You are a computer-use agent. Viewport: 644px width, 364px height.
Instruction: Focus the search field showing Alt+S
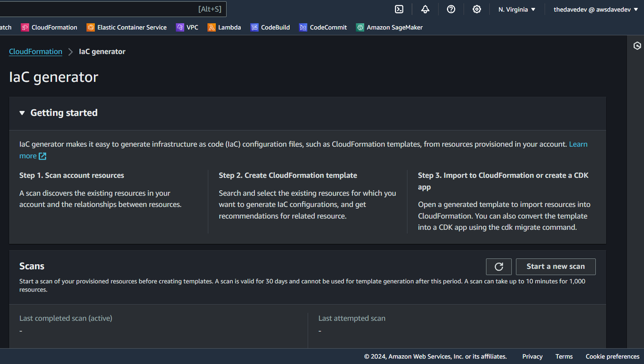pyautogui.click(x=113, y=9)
